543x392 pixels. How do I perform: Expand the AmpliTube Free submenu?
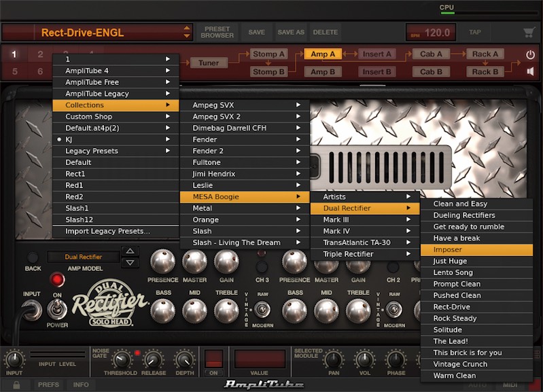pyautogui.click(x=116, y=82)
